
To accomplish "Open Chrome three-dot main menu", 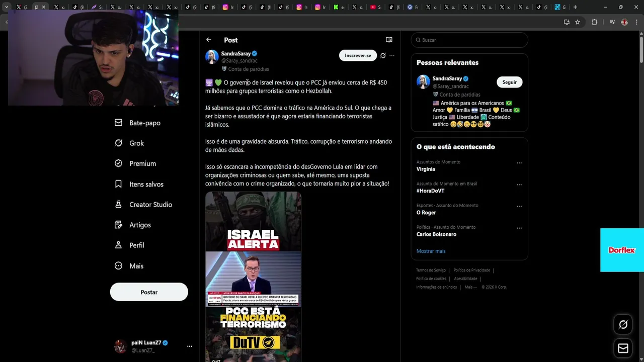I will pos(636,22).
